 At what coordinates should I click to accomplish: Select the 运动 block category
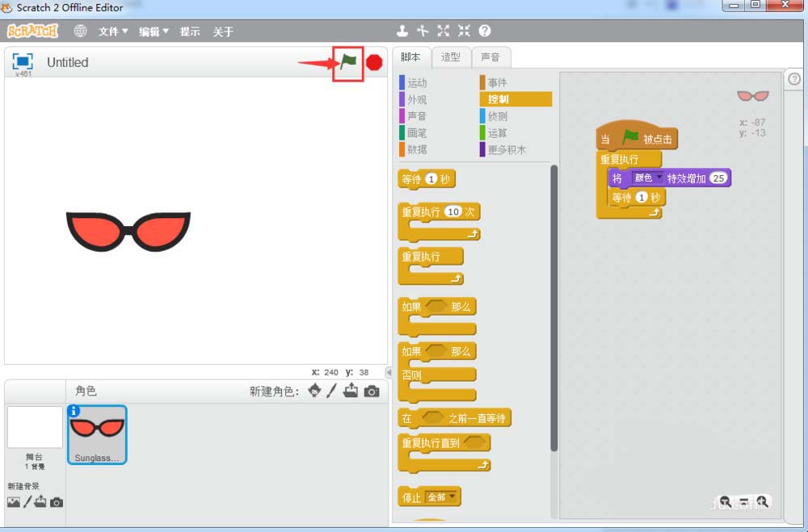[x=417, y=83]
